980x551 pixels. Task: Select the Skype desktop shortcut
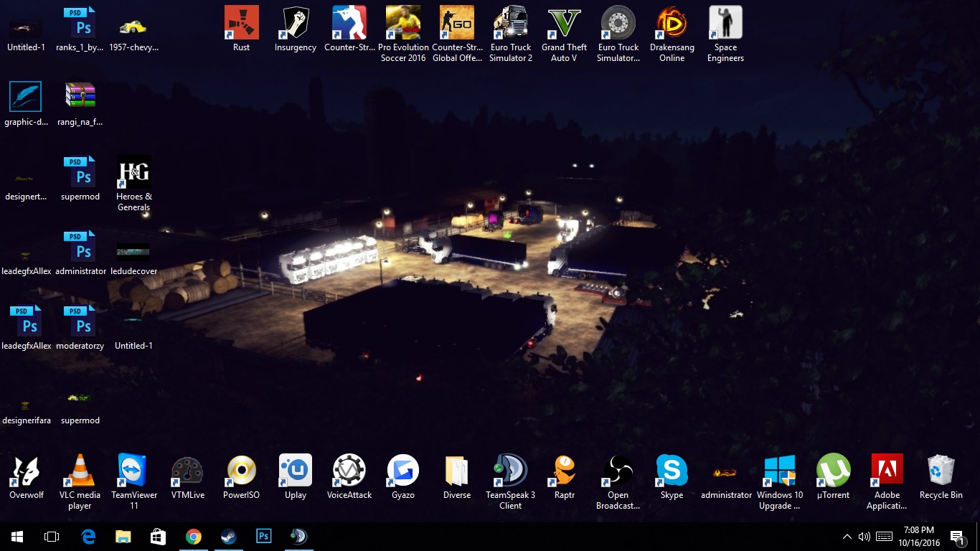click(672, 471)
